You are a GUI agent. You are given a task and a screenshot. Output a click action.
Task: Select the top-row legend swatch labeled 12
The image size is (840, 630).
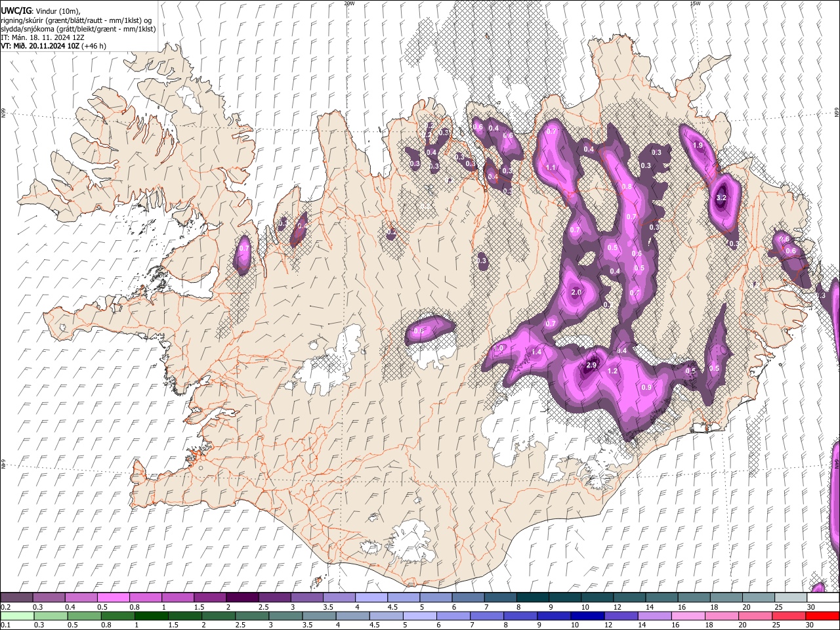coord(629,598)
